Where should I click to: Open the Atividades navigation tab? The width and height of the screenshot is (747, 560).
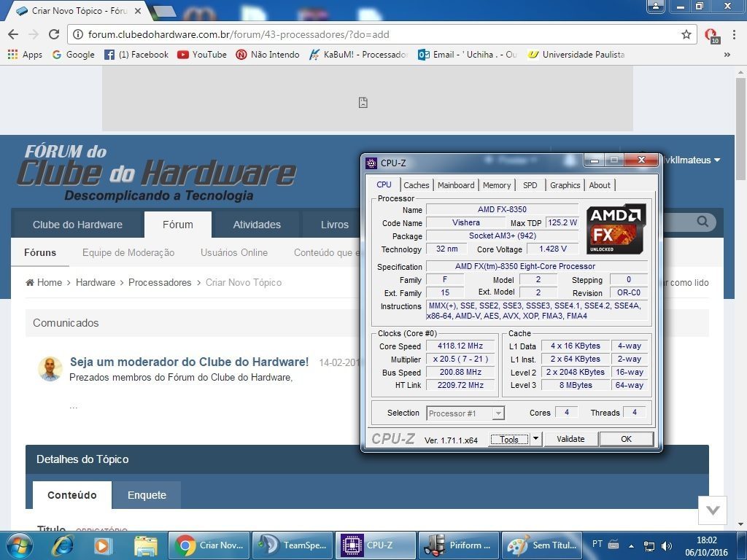pyautogui.click(x=257, y=225)
